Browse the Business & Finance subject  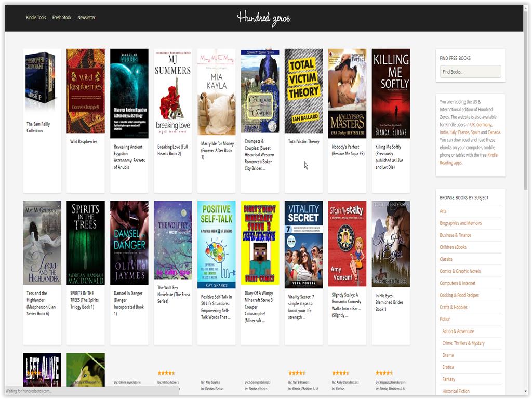[x=455, y=235]
